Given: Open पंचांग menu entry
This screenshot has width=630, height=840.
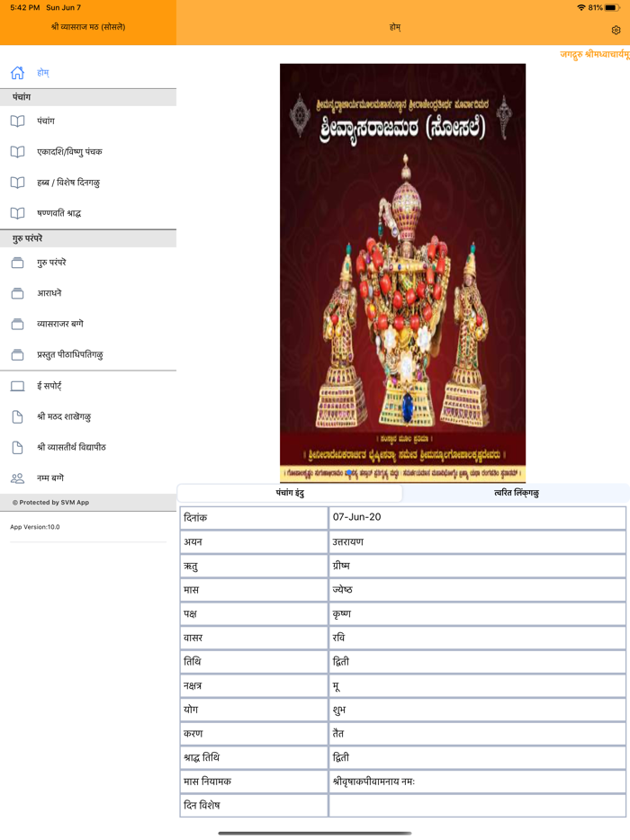Looking at the screenshot, I should [x=88, y=121].
